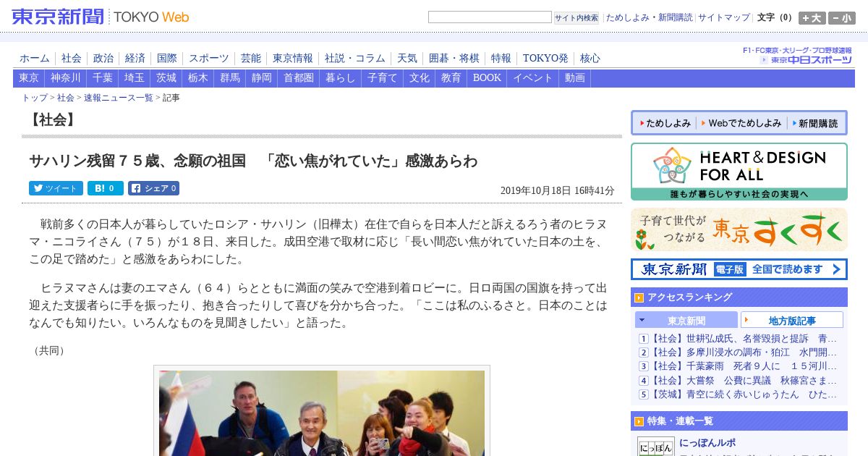Open the 天気 navigation item

407,59
